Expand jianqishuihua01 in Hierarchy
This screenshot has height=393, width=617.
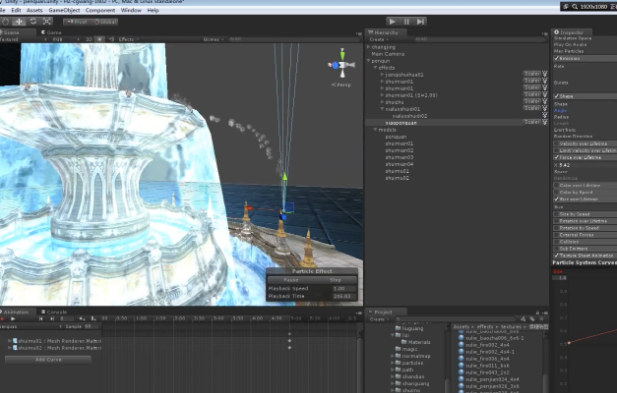[x=382, y=74]
